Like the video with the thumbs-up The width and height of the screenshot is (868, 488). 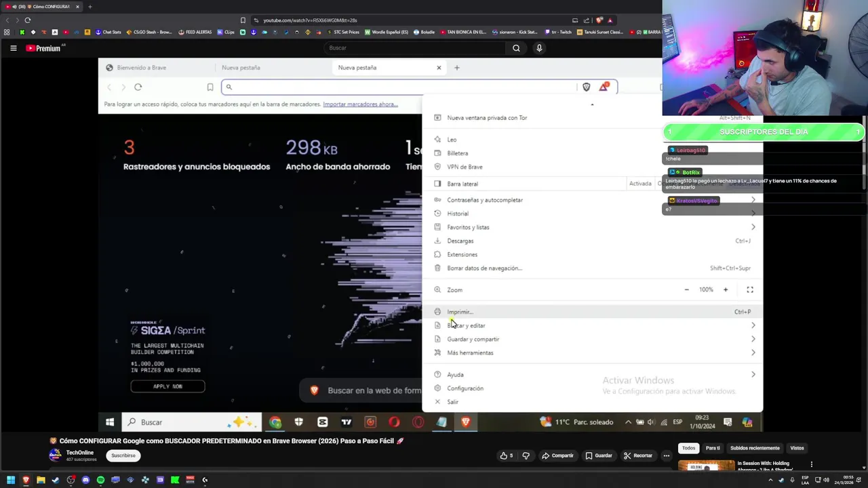pos(507,455)
